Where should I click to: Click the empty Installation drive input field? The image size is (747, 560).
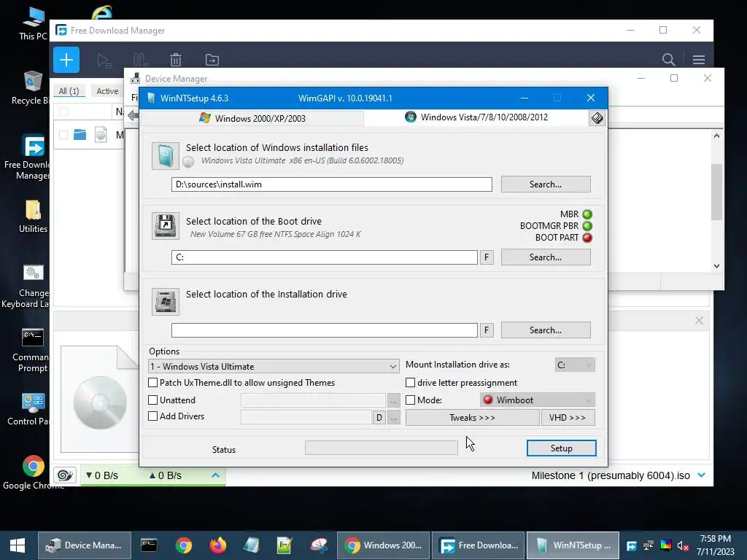[325, 330]
